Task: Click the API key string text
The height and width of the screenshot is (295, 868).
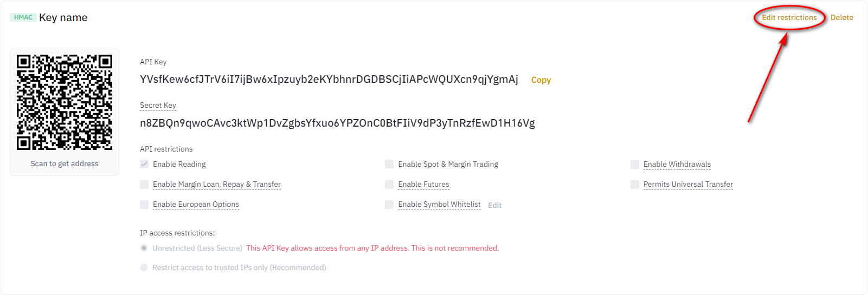Action: pyautogui.click(x=329, y=80)
